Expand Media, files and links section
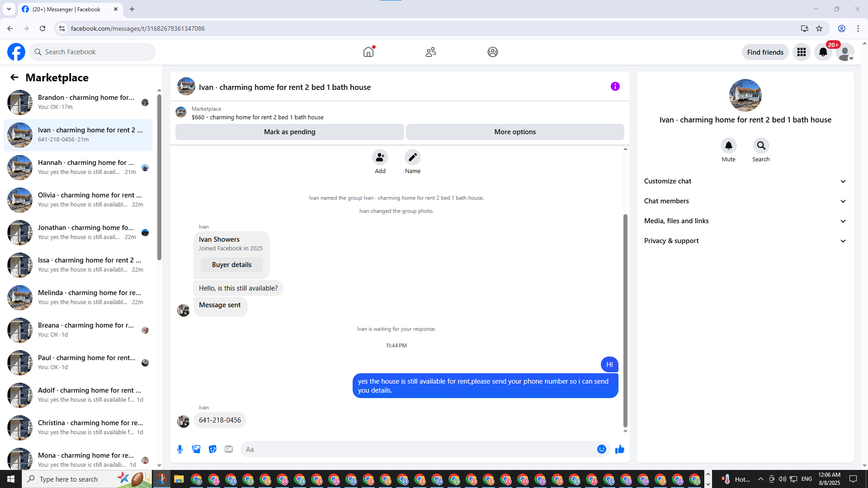This screenshot has width=868, height=488. coord(745,221)
